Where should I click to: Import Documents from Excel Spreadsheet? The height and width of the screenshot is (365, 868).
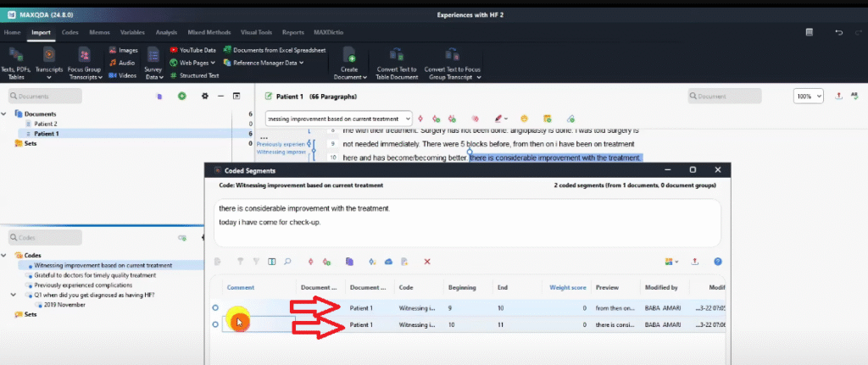click(275, 50)
